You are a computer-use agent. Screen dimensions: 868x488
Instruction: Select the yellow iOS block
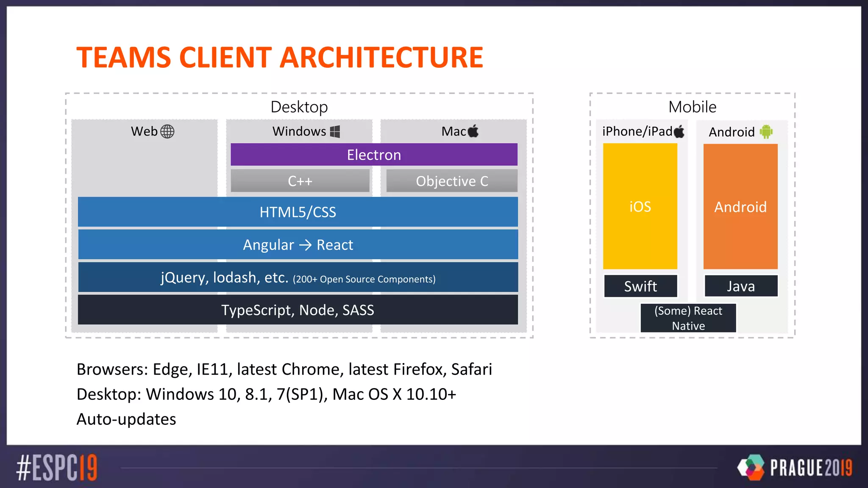(x=640, y=206)
